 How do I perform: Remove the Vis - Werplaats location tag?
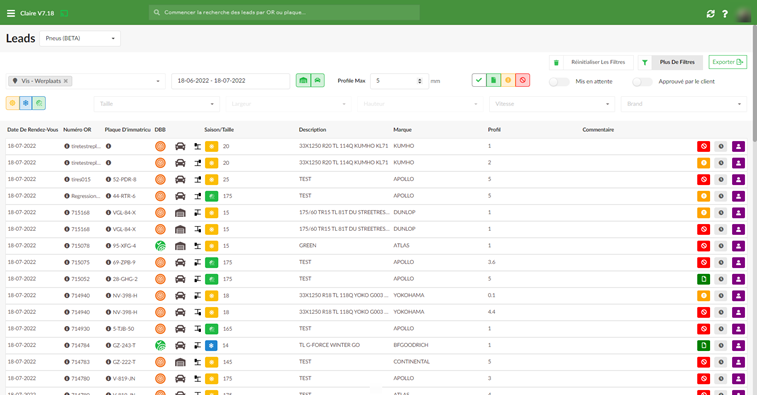coord(66,81)
